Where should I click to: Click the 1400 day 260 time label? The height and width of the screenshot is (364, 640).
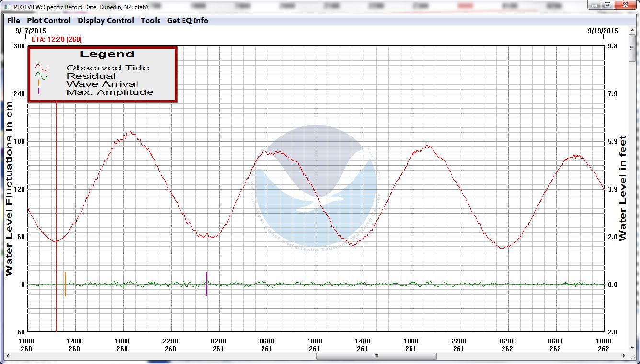[74, 345]
